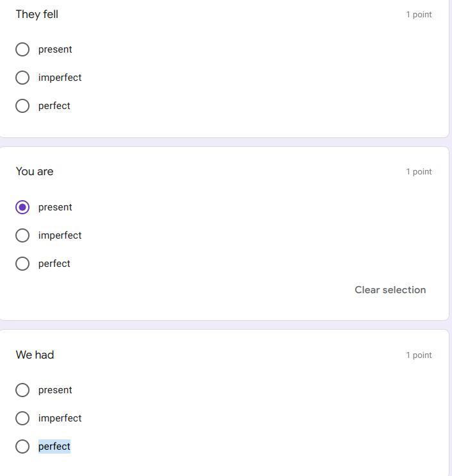Viewport: 452px width, 476px height.
Task: Click selected 'present' radio under You are
Action: tap(22, 207)
